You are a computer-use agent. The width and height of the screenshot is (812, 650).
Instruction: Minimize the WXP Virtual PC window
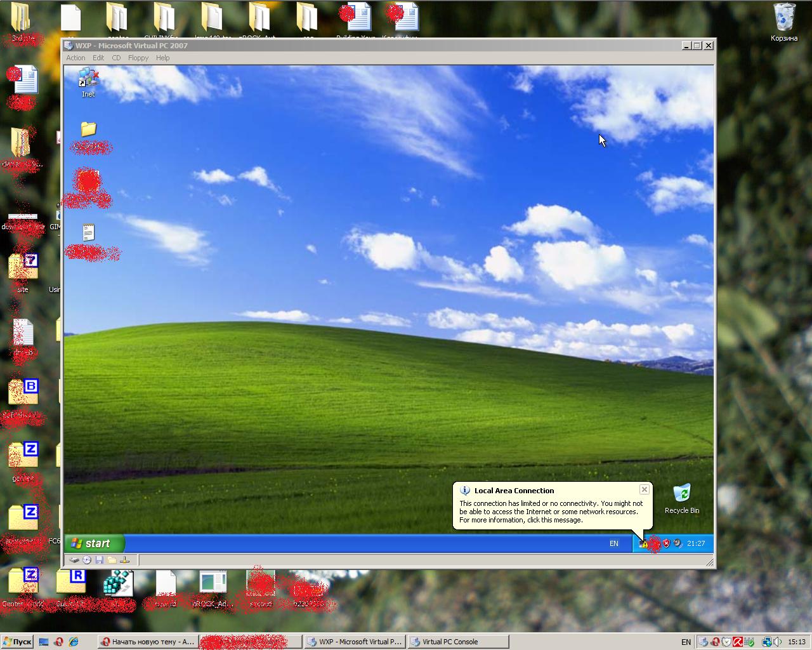click(x=686, y=46)
